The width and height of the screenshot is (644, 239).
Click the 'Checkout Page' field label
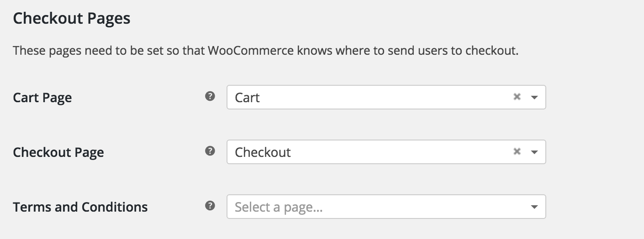click(58, 152)
